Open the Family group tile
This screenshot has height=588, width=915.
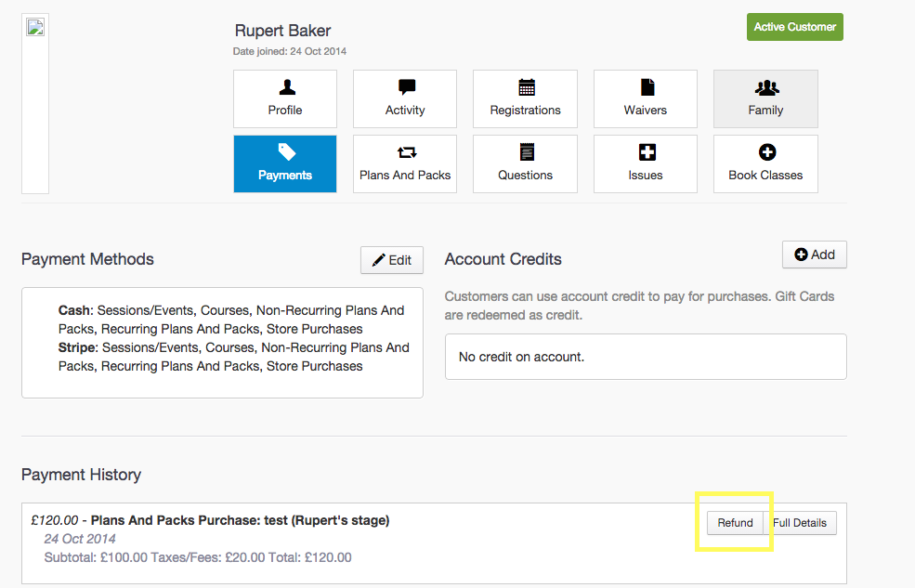pyautogui.click(x=765, y=98)
